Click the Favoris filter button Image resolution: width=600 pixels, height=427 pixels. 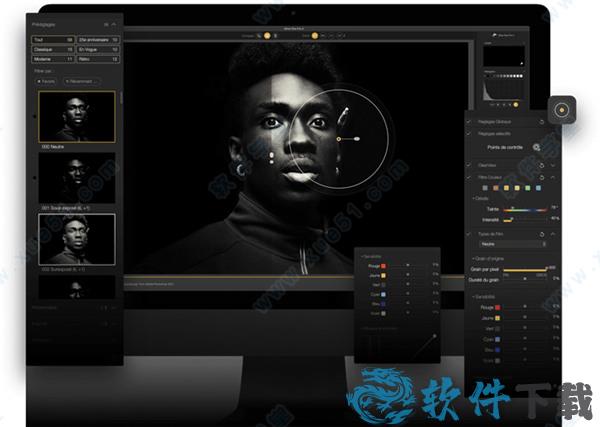(47, 81)
